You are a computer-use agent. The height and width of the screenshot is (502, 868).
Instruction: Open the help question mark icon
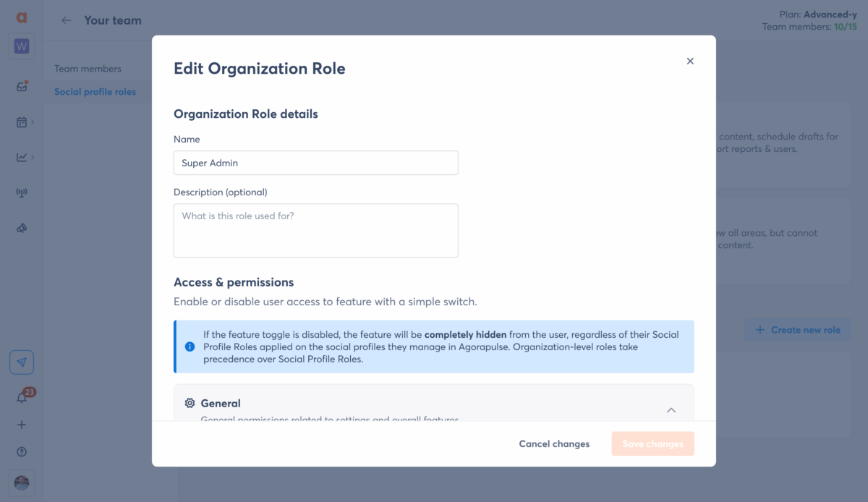(22, 452)
